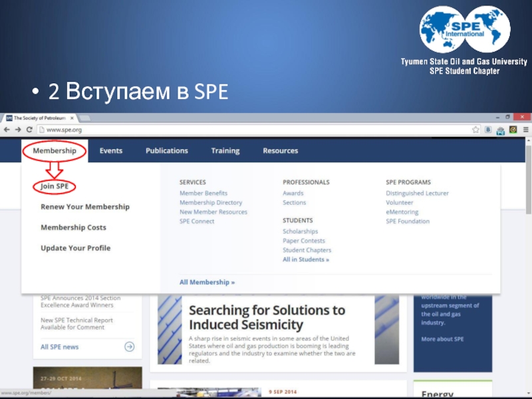Click the 9 SEP 2014 date text
Screen dimensions: 532x399
click(x=283, y=392)
